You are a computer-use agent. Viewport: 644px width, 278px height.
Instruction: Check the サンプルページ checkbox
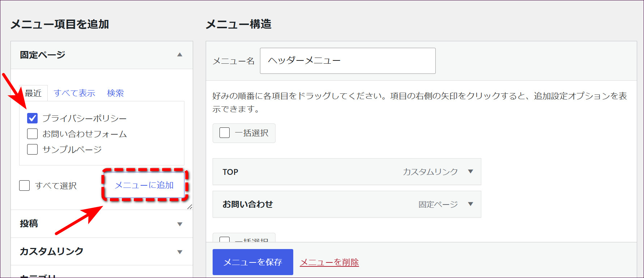32,149
